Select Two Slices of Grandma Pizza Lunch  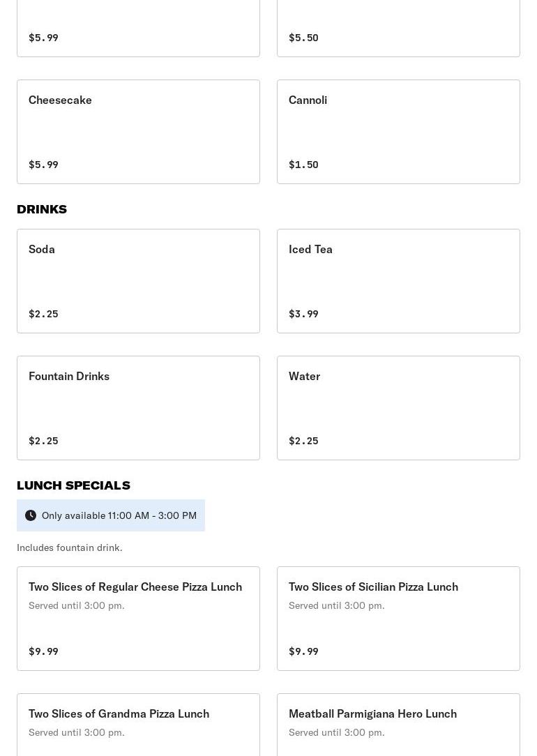pyautogui.click(x=138, y=725)
